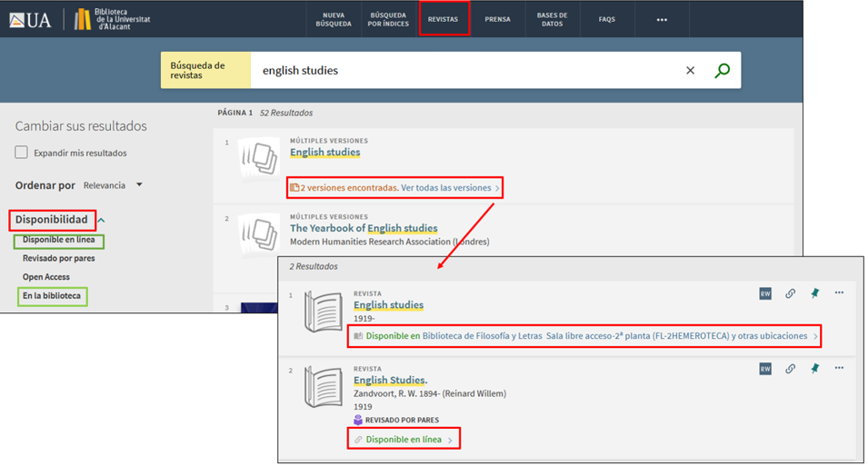Pin the Zandvoort English Studies record
The width and height of the screenshot is (868, 466).
pos(814,368)
